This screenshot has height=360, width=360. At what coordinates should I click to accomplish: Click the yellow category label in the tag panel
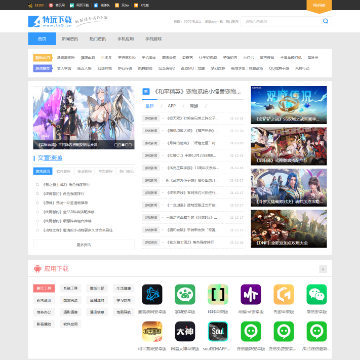click(43, 58)
